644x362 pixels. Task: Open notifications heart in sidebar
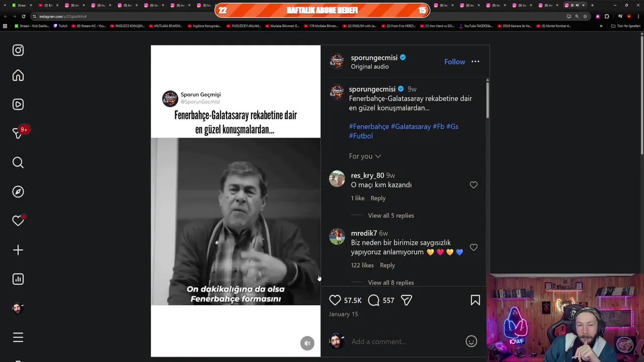(x=18, y=221)
